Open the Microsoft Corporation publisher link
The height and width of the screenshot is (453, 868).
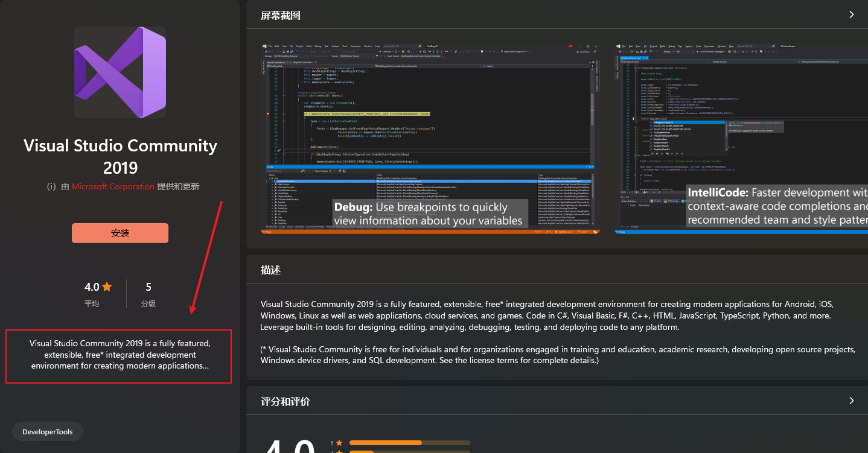pos(113,186)
